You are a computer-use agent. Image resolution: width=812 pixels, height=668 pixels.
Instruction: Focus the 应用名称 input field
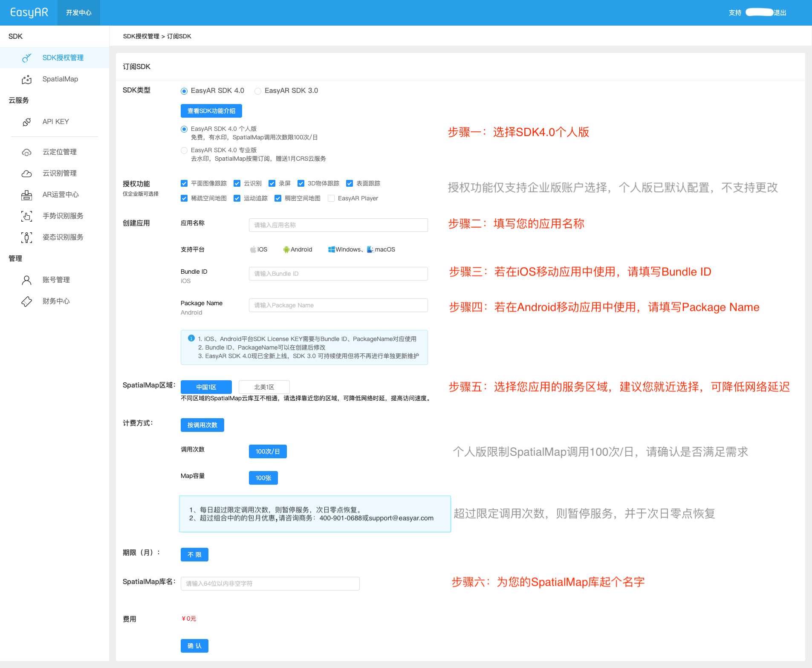tap(338, 225)
